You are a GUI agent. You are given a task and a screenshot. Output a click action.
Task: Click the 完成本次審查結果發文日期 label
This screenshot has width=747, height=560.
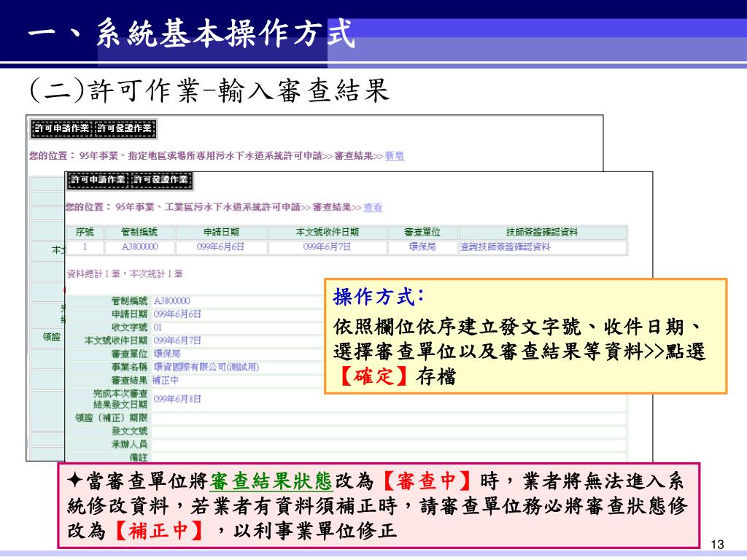coord(120,399)
